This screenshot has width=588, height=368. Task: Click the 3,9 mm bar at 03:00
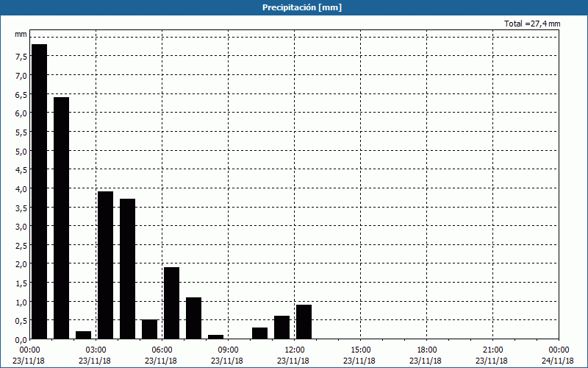(x=105, y=265)
